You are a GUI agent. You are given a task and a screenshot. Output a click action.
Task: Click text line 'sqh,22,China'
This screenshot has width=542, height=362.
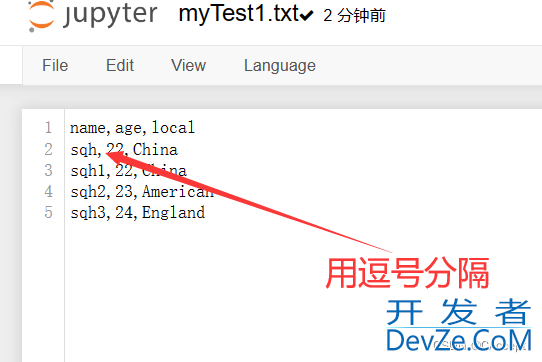[x=124, y=149]
